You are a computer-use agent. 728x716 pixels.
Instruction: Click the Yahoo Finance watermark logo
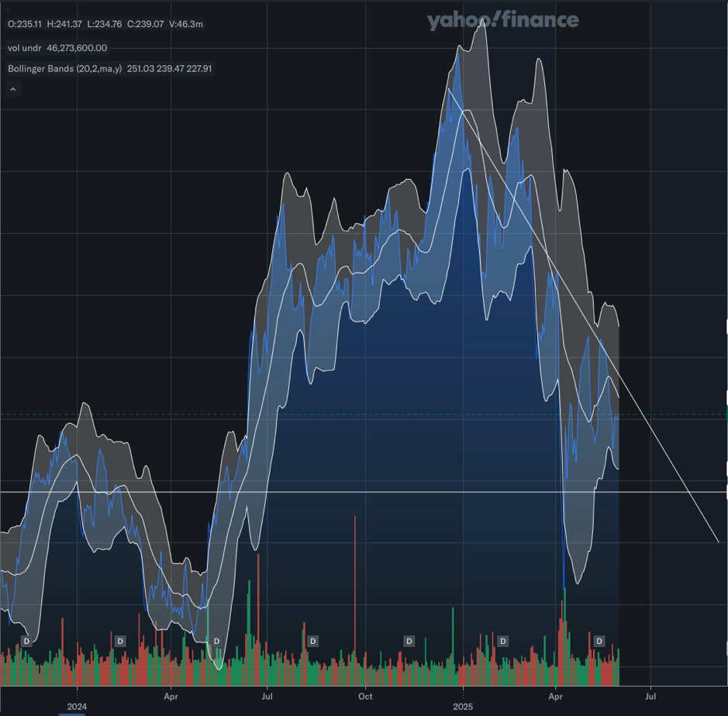(x=502, y=20)
